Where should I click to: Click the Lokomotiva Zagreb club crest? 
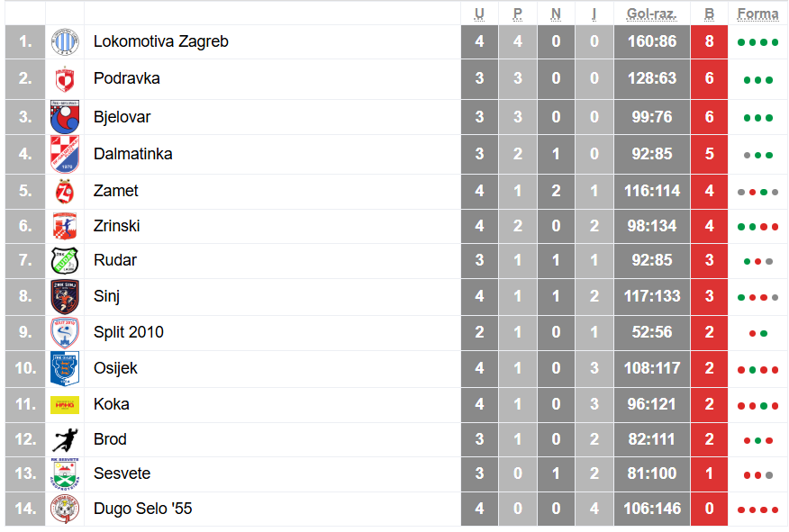[65, 41]
